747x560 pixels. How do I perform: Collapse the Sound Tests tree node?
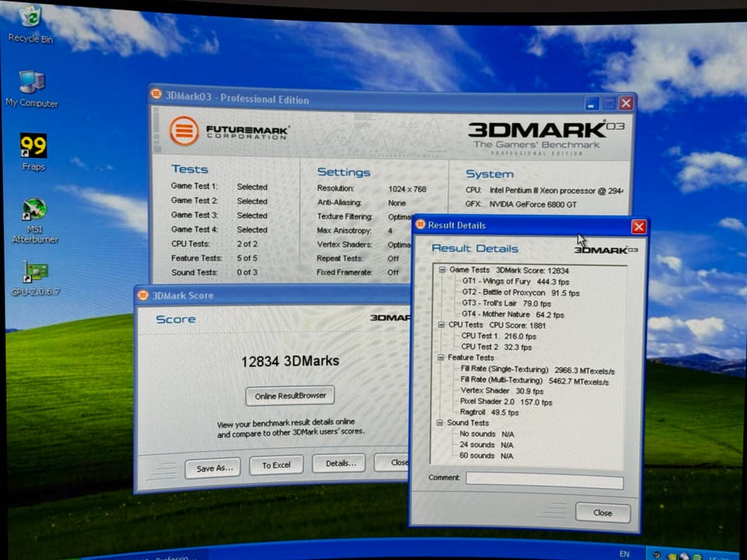[x=440, y=422]
